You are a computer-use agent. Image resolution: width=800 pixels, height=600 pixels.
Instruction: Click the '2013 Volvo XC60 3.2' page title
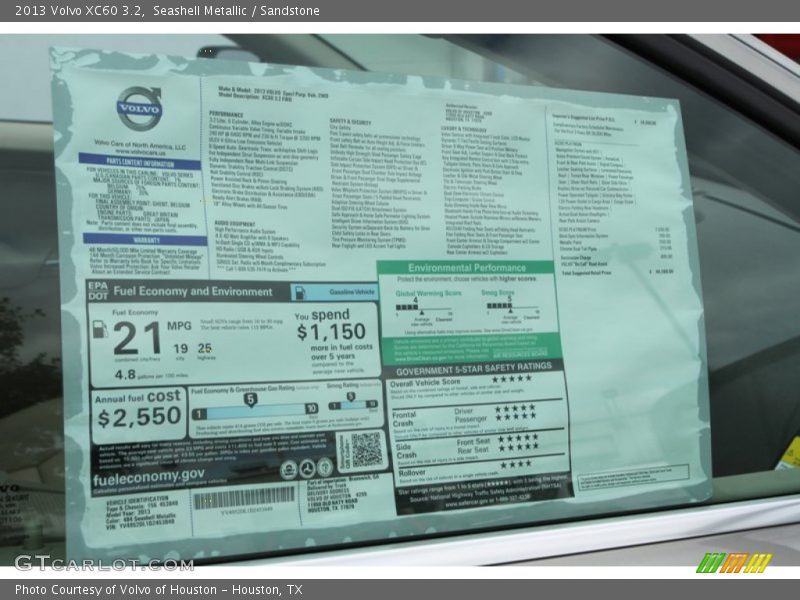pyautogui.click(x=79, y=10)
